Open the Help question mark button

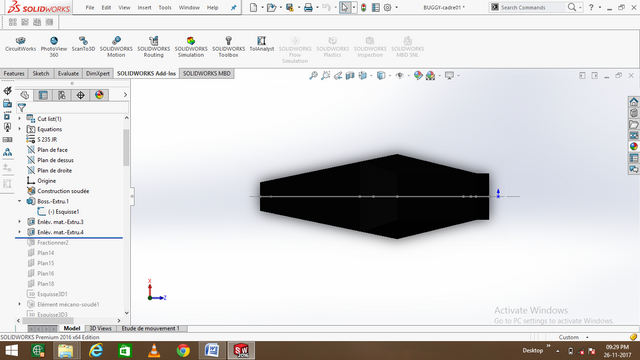coord(591,7)
